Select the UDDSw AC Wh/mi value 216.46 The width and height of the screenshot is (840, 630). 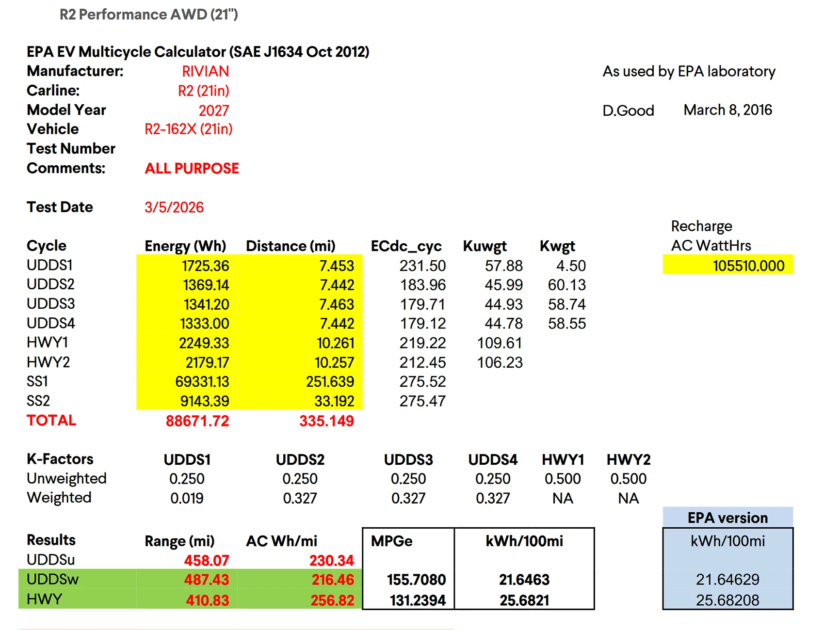pos(332,580)
